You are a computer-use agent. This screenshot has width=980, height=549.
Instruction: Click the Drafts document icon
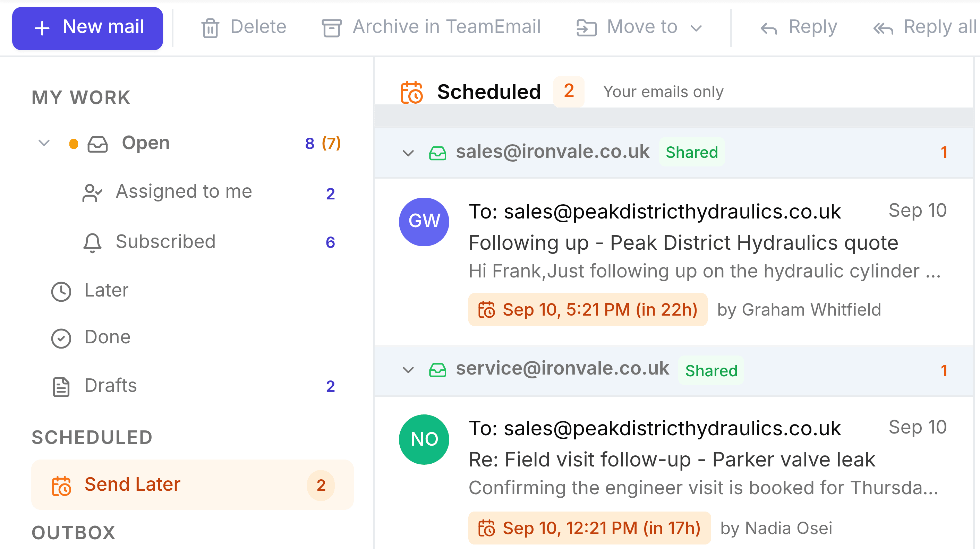pyautogui.click(x=61, y=387)
